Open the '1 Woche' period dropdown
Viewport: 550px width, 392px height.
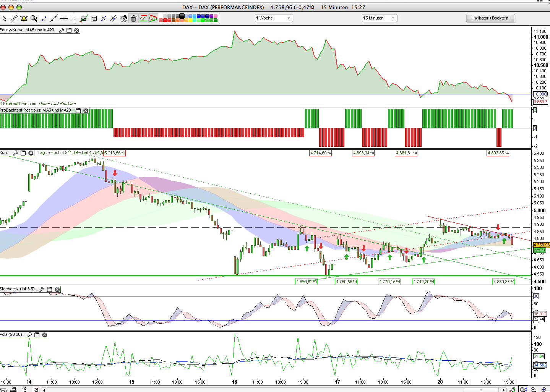[x=274, y=18]
